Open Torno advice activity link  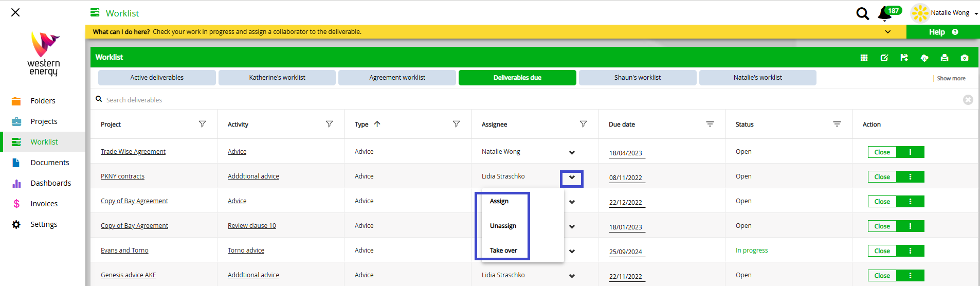click(246, 251)
